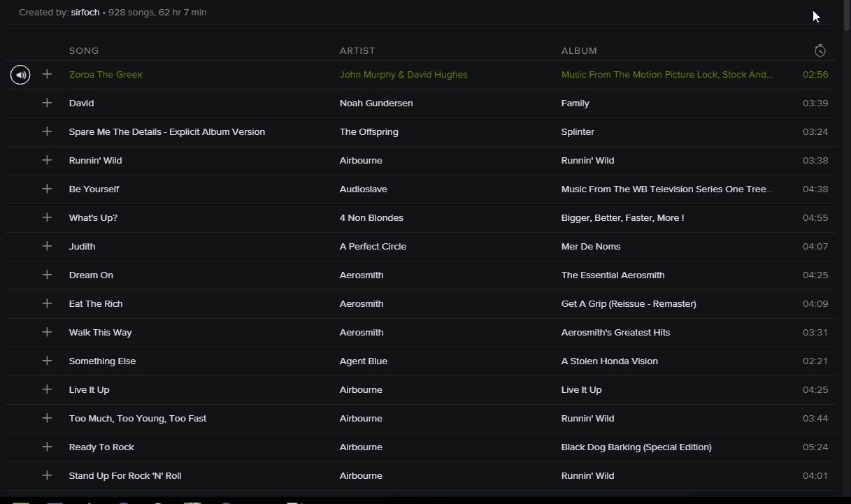The height and width of the screenshot is (504, 851).
Task: Select the Walk This Way track title
Action: tap(100, 332)
